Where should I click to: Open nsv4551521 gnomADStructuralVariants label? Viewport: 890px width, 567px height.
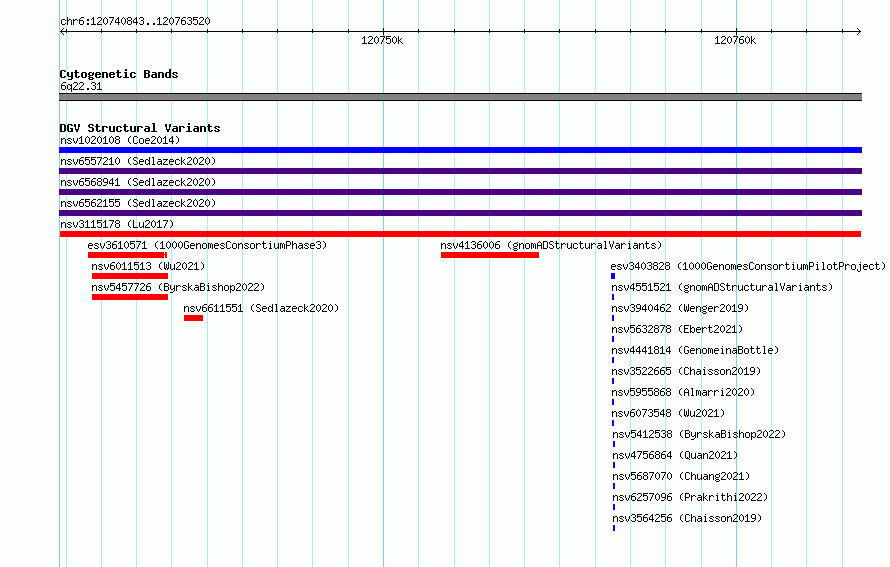click(x=722, y=287)
